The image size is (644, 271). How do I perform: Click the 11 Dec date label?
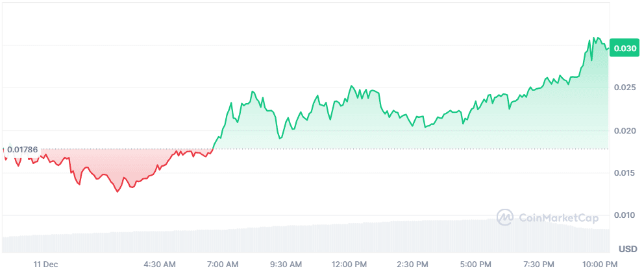point(46,264)
